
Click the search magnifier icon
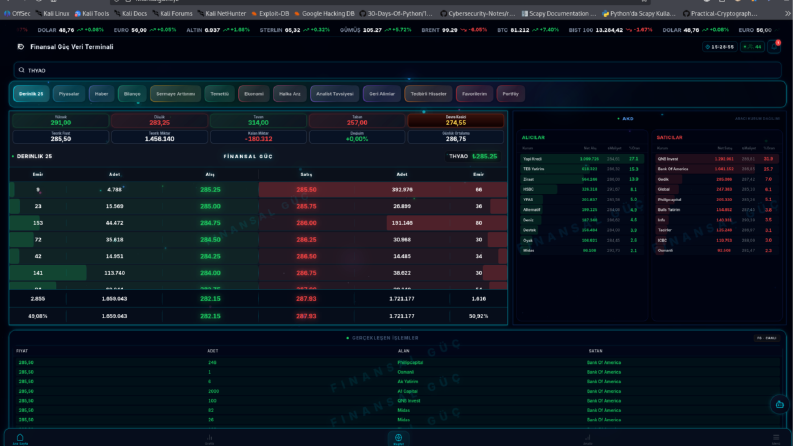[x=21, y=70]
